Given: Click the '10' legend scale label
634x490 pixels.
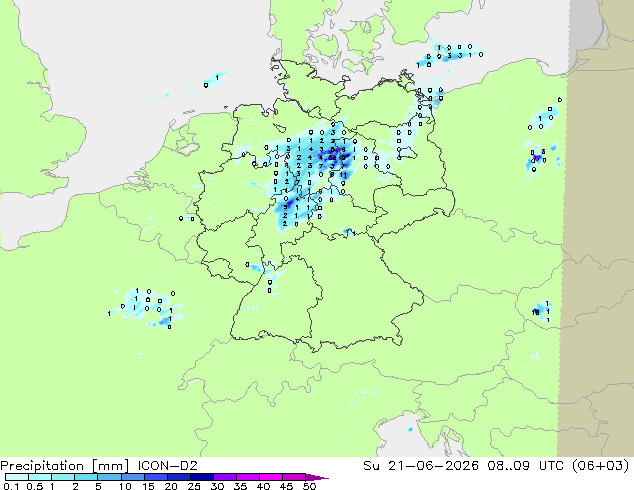Looking at the screenshot, I should (x=125, y=486).
